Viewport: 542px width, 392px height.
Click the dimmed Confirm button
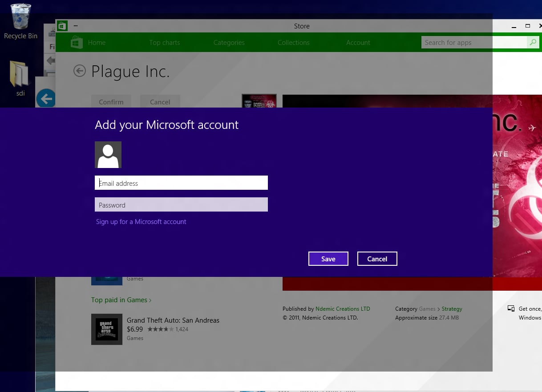[x=111, y=102]
